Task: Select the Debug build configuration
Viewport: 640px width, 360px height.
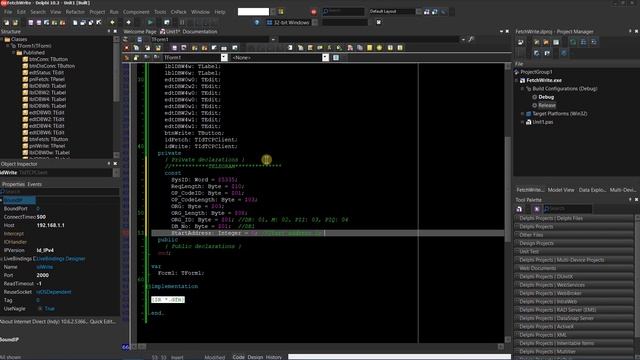Action: click(546, 97)
